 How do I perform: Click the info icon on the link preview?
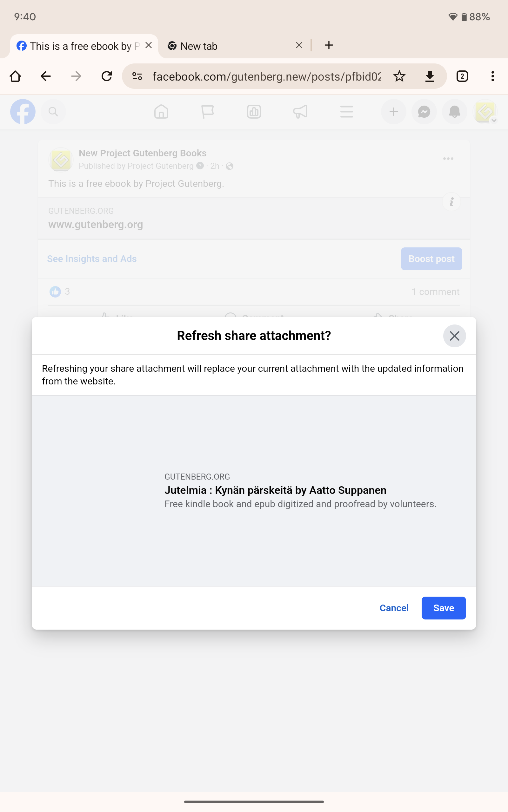451,202
